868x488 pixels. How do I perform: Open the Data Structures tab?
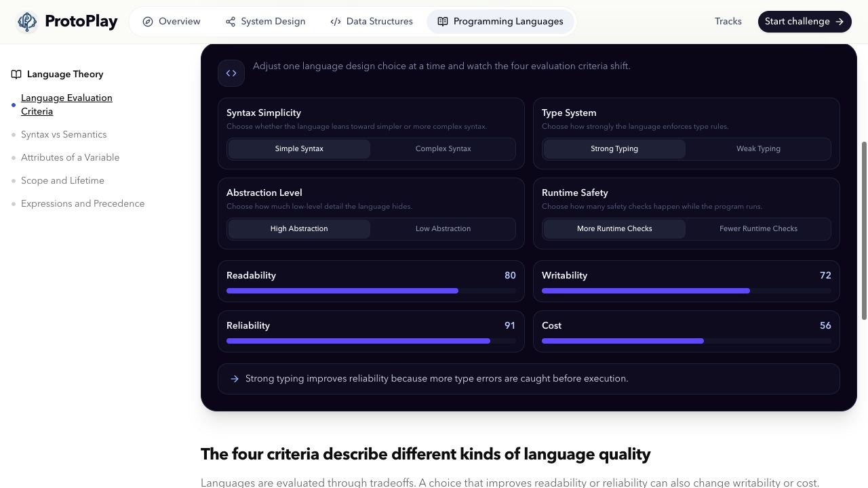372,22
